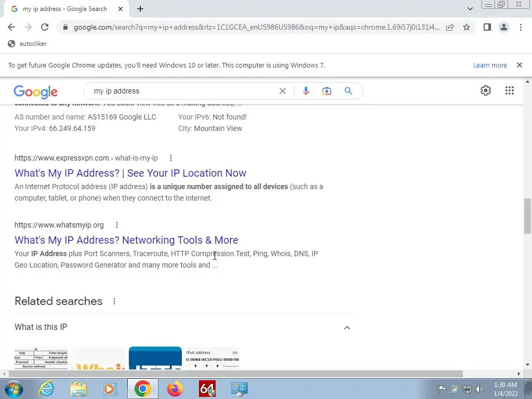Screen dimensions: 532x399
Task: Click the network tray icon
Action: [x=467, y=389]
